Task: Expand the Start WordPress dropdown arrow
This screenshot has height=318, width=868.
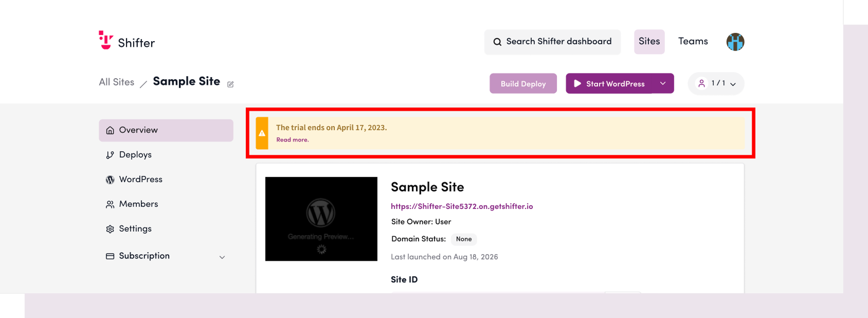Action: [663, 83]
